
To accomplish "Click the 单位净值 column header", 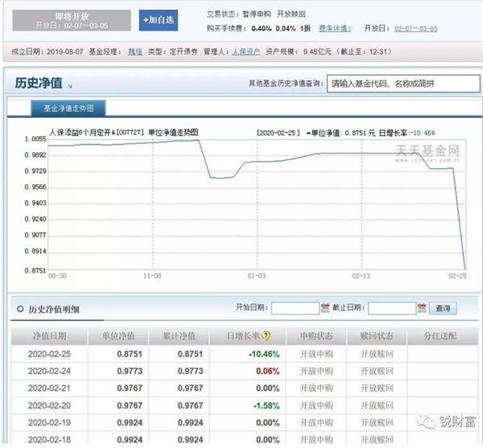I will [x=118, y=336].
